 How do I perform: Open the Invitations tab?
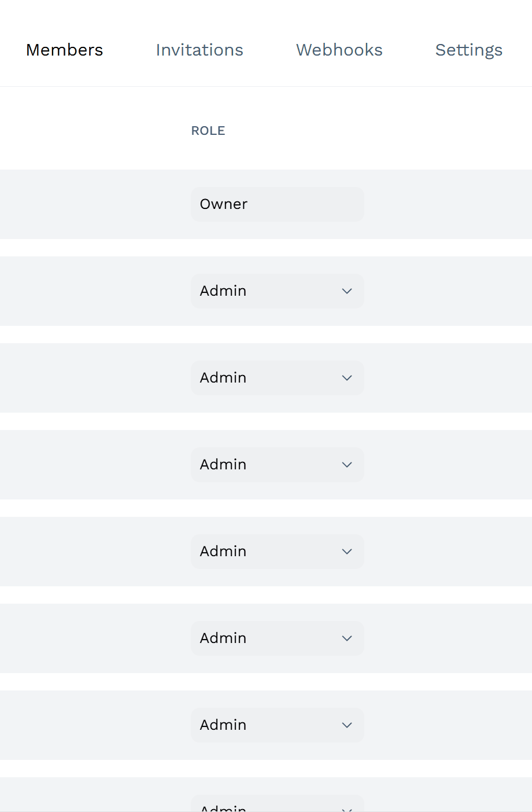(x=199, y=50)
